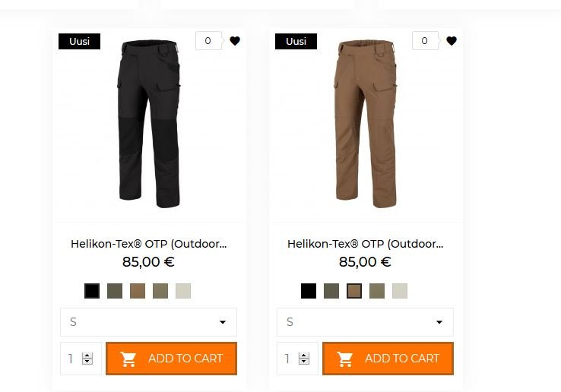Choose brown swatch on left product

[x=138, y=291]
